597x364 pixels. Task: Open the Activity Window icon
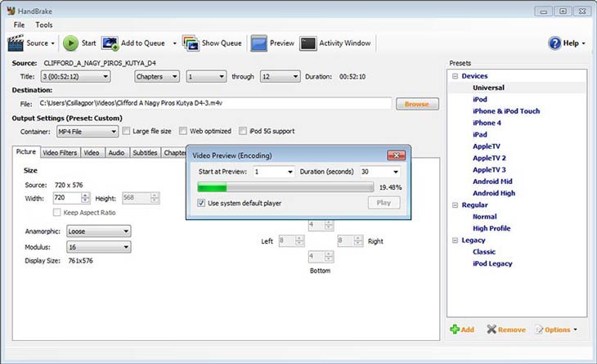pos(308,43)
